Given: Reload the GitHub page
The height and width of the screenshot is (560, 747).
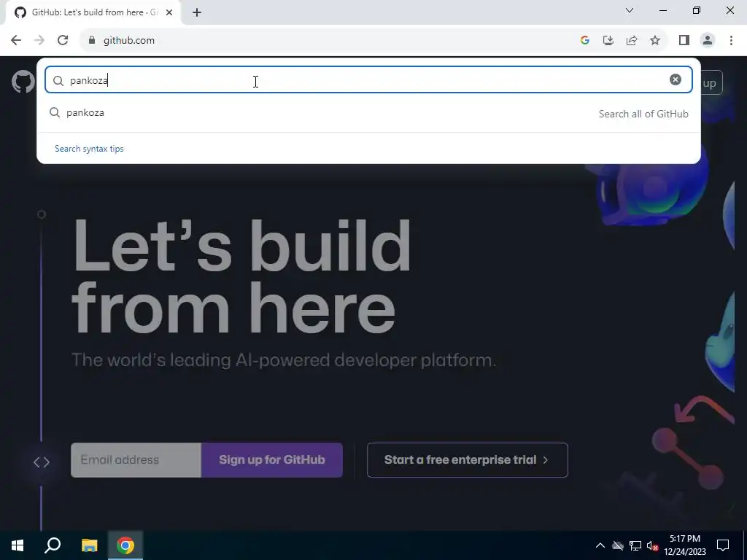Looking at the screenshot, I should [63, 40].
